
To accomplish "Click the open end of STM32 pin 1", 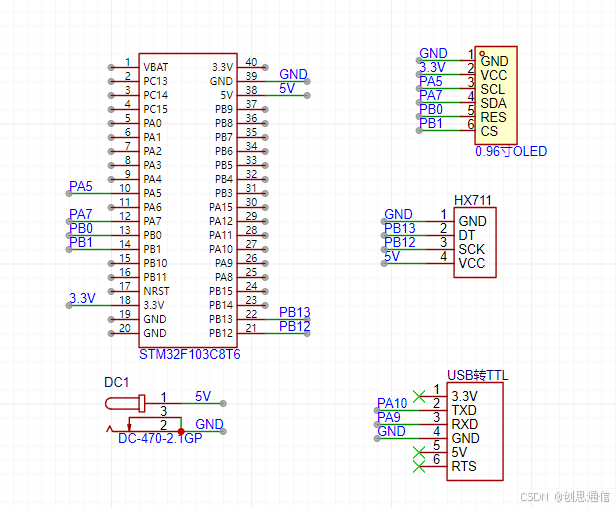I will 111,68.
